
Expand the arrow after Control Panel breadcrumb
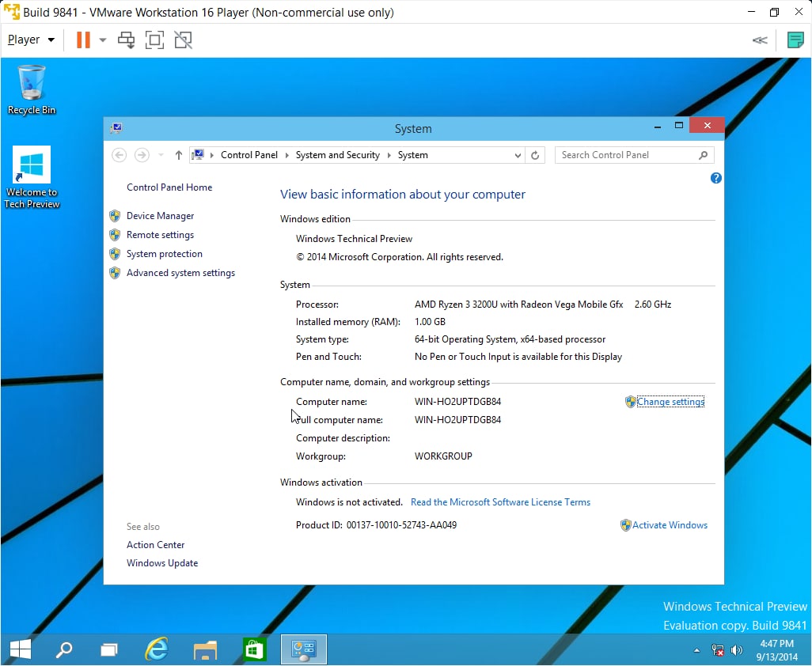pos(287,155)
